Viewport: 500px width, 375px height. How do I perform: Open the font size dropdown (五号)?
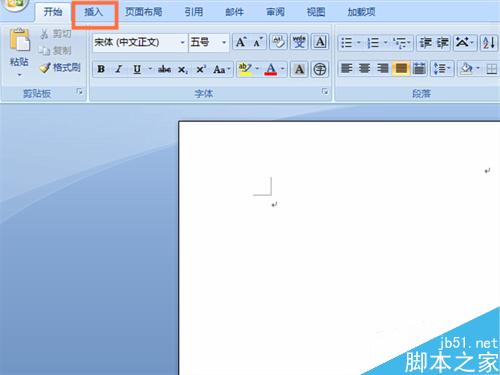point(224,43)
